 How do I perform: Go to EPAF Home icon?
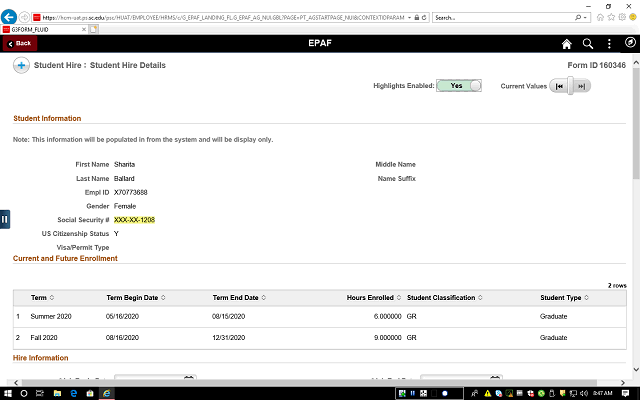click(567, 44)
